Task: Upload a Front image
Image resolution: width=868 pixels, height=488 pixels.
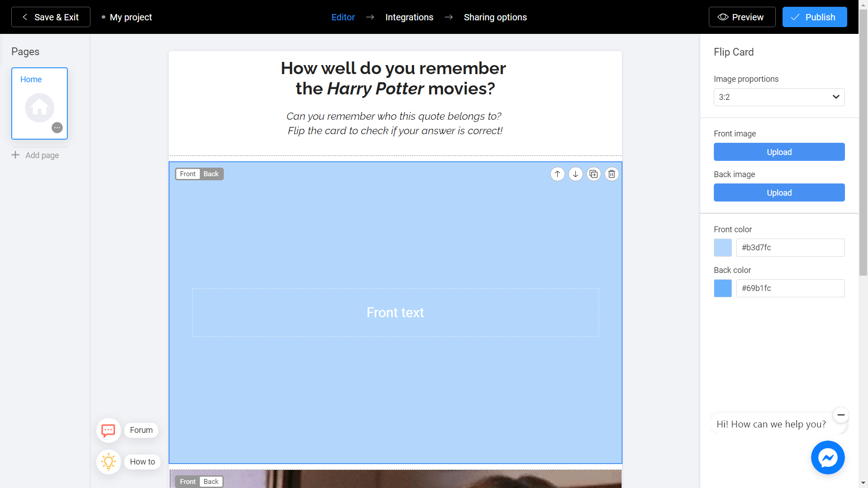Action: (x=779, y=152)
